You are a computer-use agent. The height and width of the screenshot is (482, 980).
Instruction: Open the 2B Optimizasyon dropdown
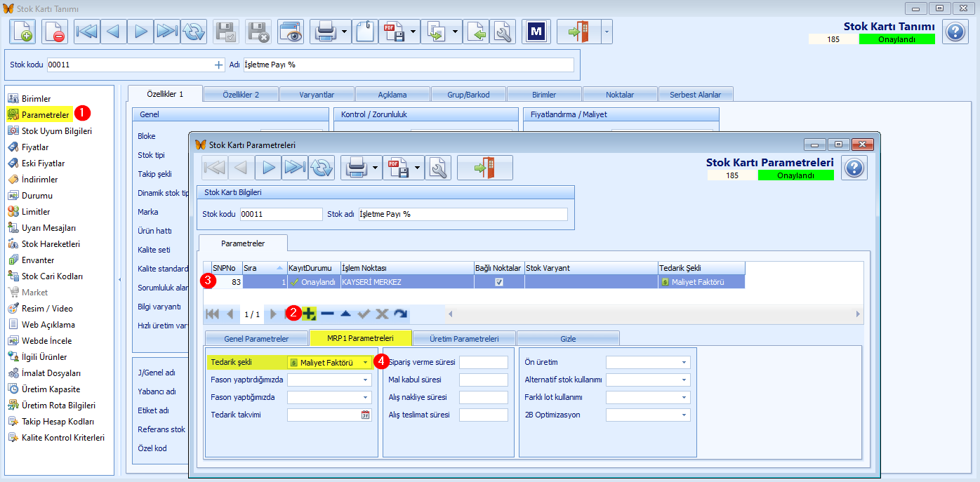tap(684, 415)
